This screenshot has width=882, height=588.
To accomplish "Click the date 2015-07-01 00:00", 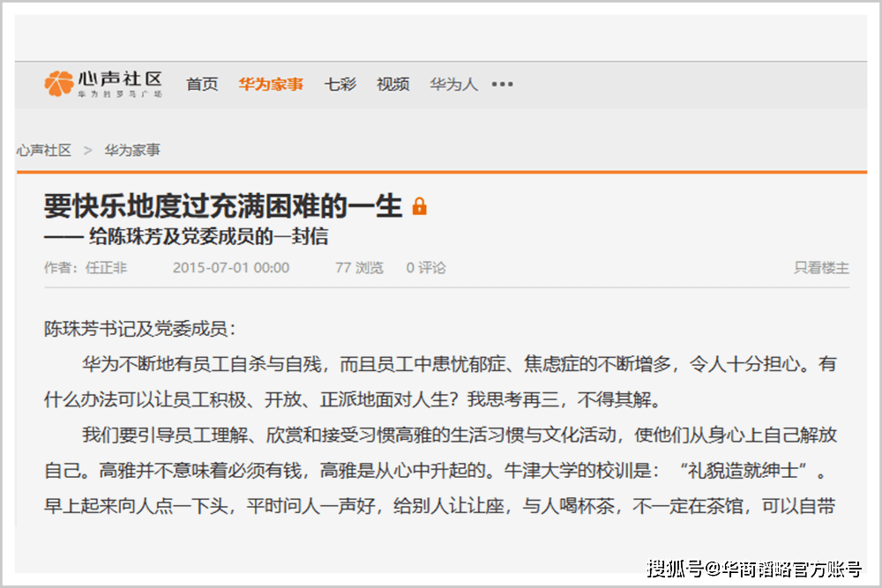I will [231, 268].
